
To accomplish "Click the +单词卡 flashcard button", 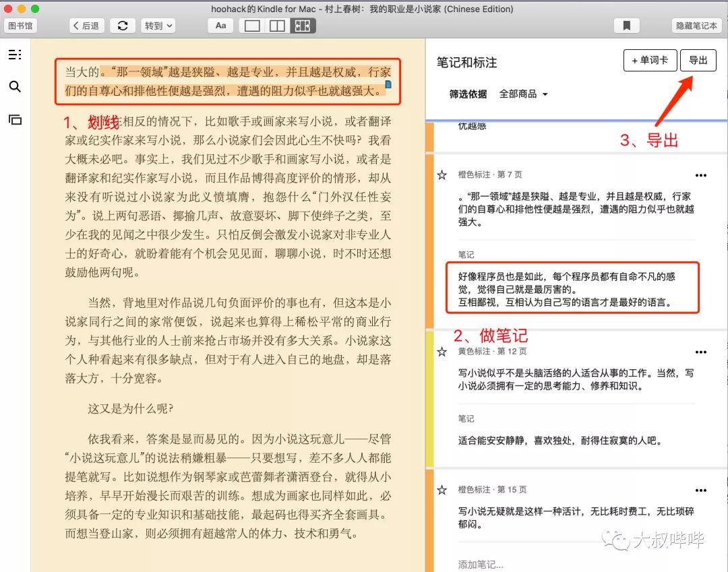I will click(650, 60).
